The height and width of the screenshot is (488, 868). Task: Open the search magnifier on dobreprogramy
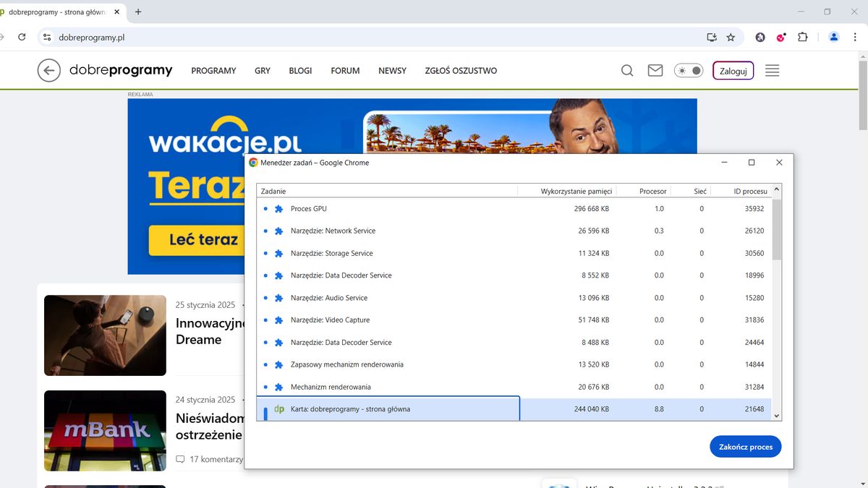click(627, 70)
